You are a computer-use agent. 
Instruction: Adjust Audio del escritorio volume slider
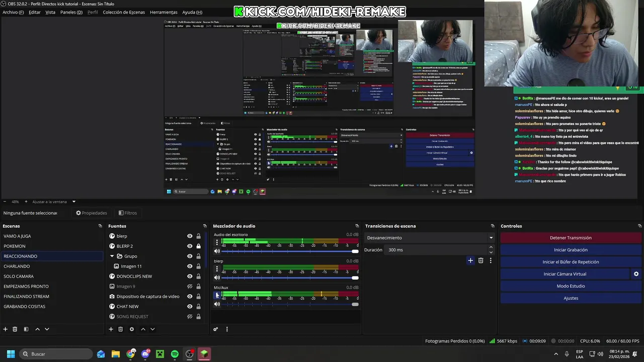[290, 251]
